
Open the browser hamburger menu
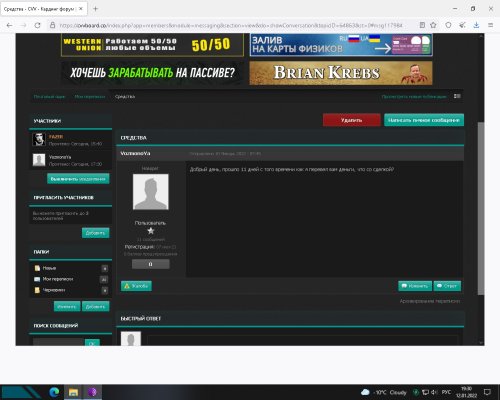click(x=491, y=25)
